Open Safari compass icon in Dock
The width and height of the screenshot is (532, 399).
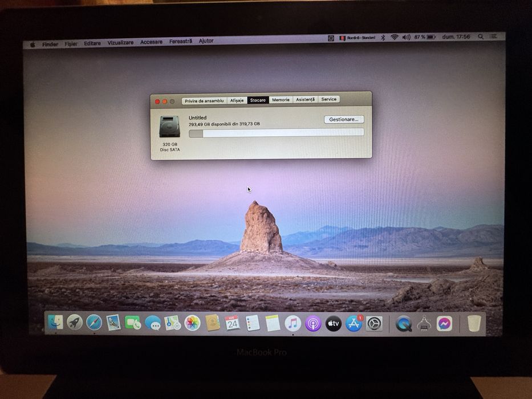(94, 322)
